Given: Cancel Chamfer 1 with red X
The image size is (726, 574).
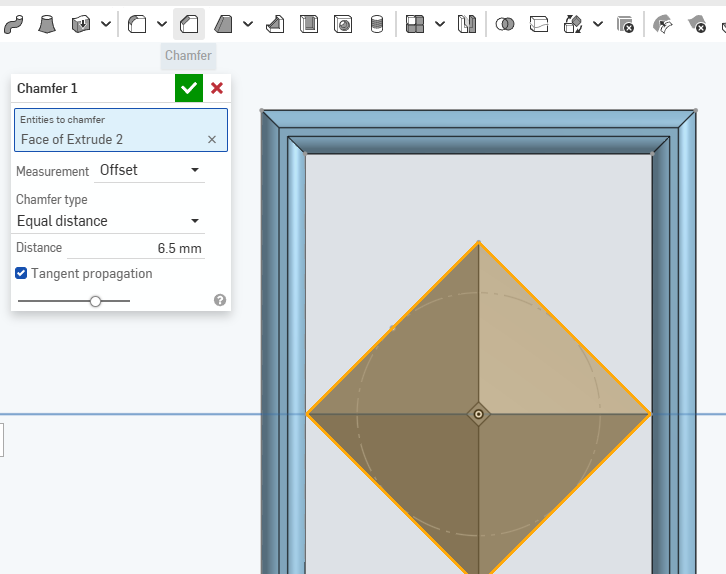Looking at the screenshot, I should click(217, 88).
